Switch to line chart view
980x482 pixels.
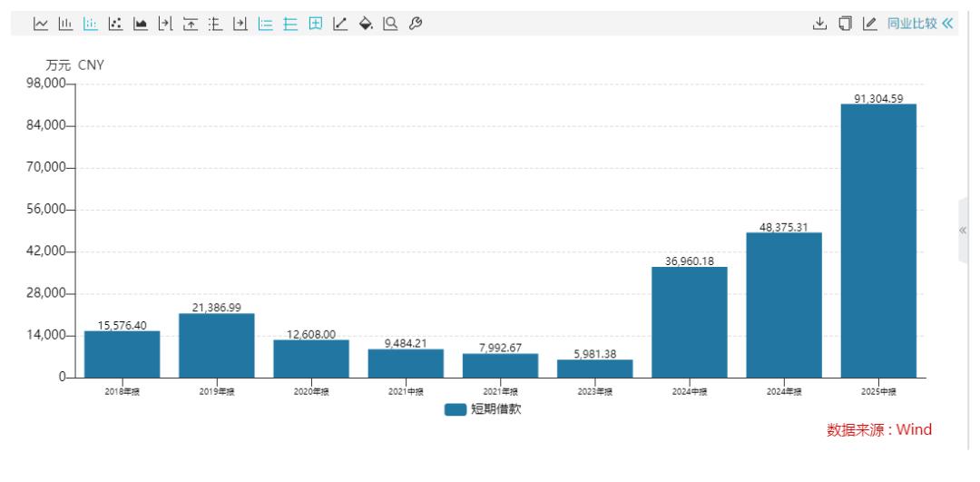tap(41, 23)
